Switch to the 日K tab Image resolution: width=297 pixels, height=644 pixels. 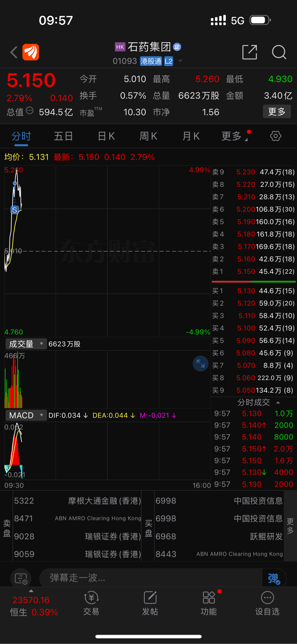106,136
